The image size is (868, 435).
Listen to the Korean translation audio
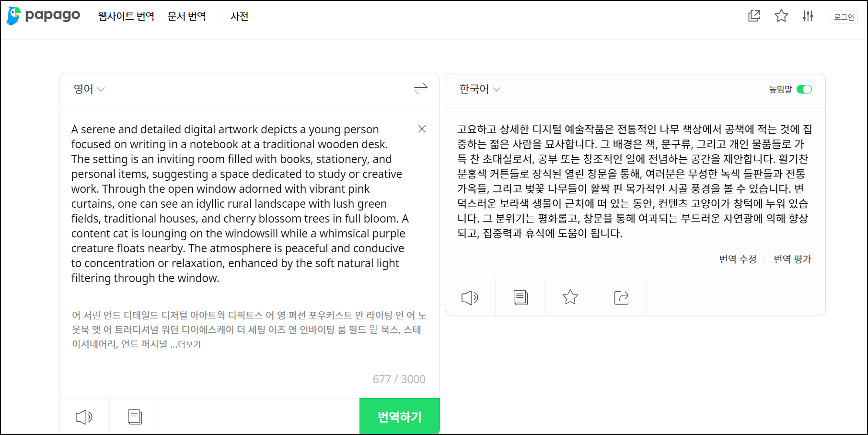coord(470,297)
